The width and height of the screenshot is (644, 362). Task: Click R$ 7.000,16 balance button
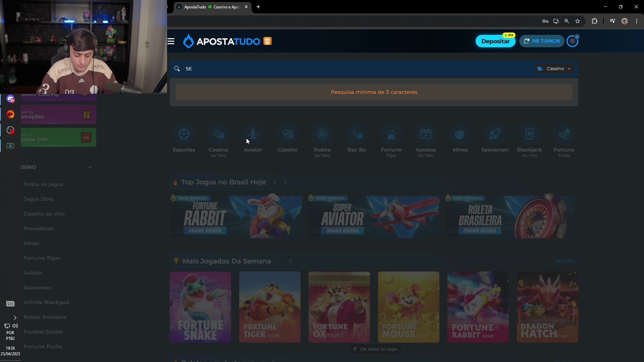tap(542, 41)
